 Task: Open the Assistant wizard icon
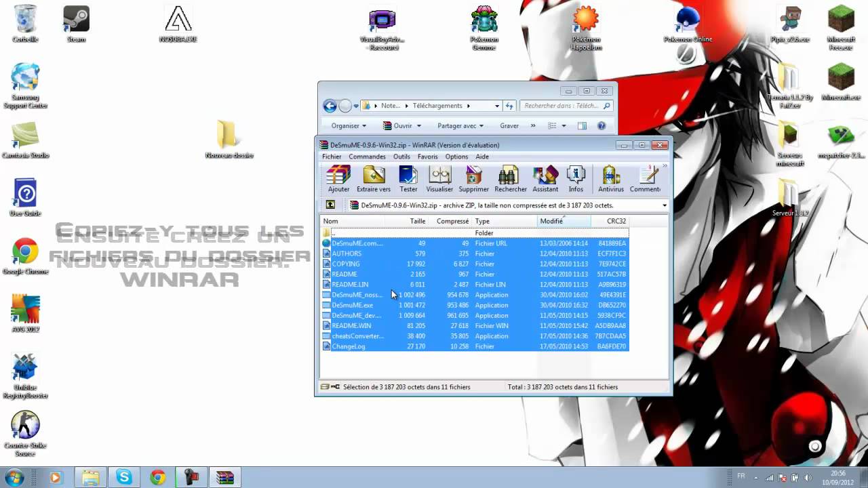(545, 179)
